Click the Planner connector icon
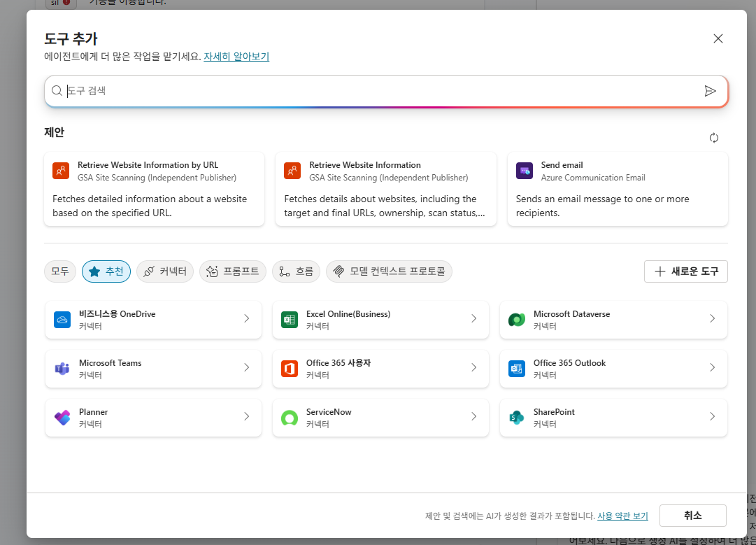Viewport: 756px width, 545px height. click(62, 418)
